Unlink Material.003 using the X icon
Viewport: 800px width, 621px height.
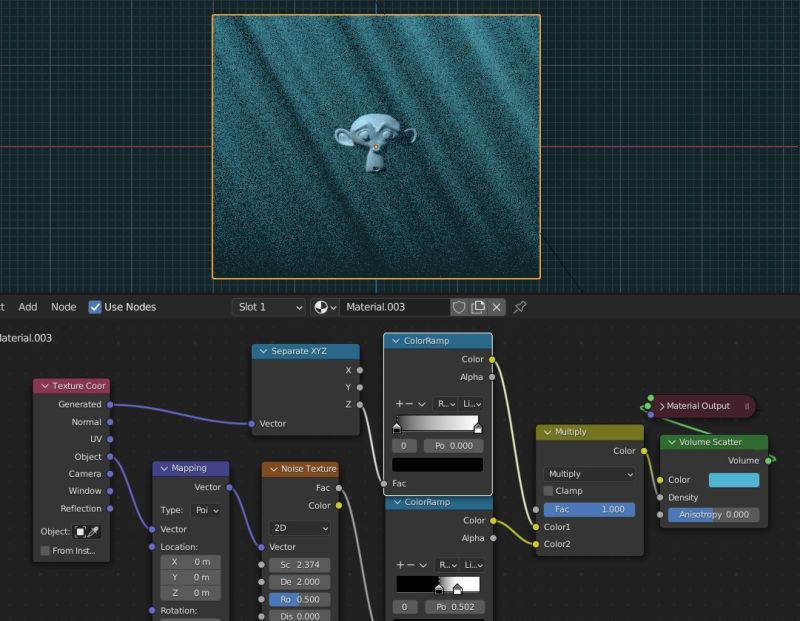click(495, 307)
